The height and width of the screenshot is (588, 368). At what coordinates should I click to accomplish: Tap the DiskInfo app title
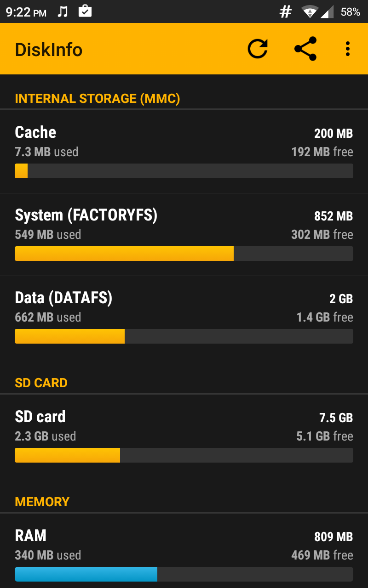tap(49, 50)
